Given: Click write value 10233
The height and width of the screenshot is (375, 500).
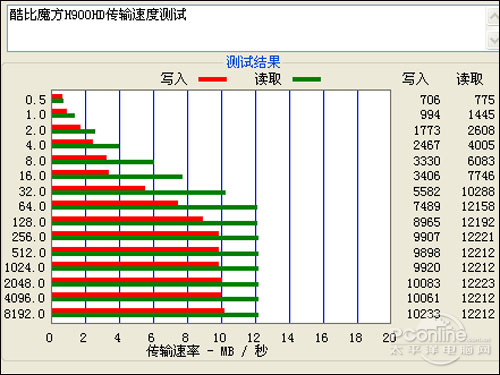Looking at the screenshot, I should tap(424, 314).
